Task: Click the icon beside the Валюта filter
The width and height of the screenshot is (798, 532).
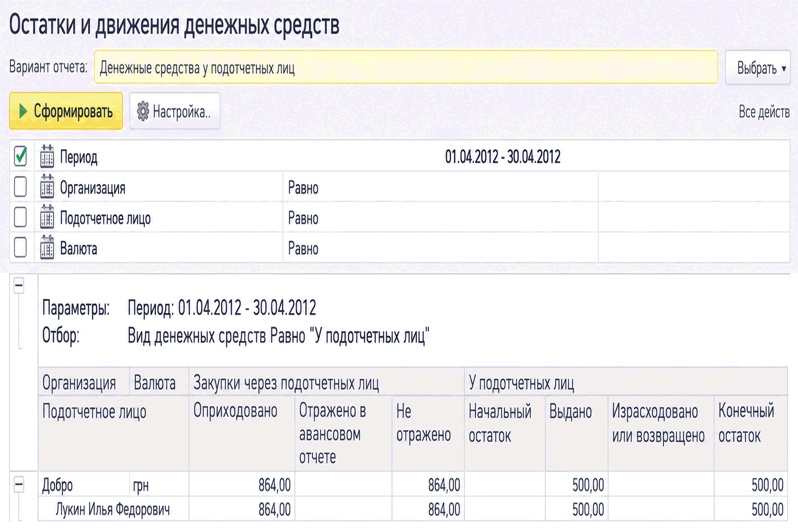Action: click(47, 247)
